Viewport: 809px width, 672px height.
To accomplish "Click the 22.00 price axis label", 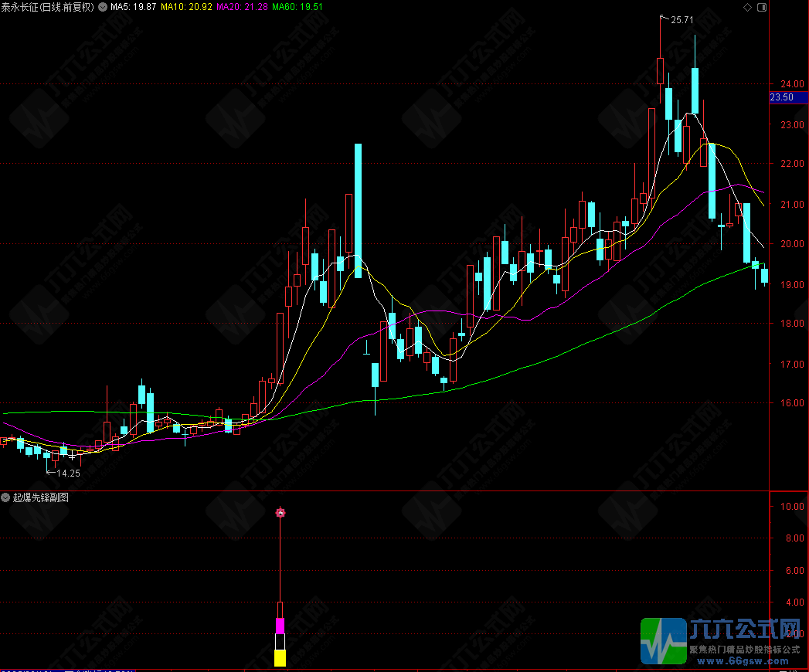I will tap(792, 164).
